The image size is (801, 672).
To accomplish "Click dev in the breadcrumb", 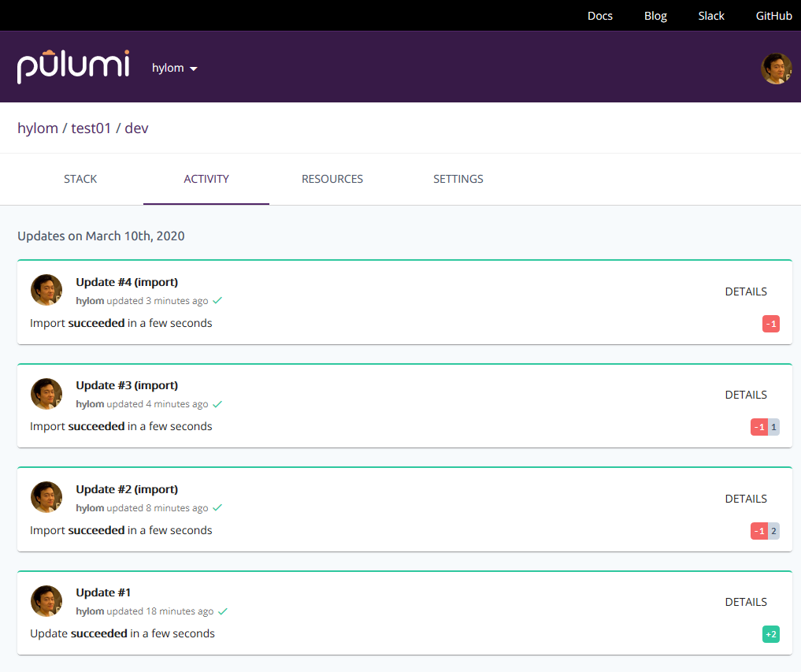I will point(136,128).
